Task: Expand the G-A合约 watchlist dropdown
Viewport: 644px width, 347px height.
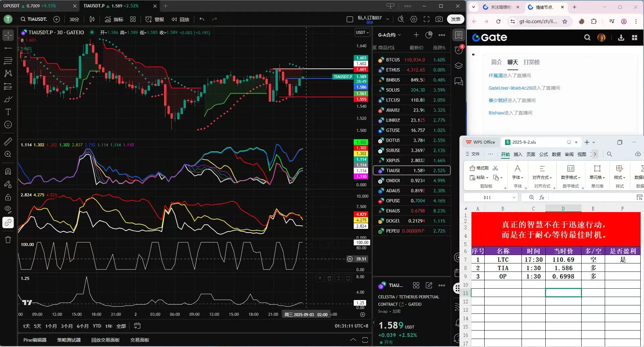Action: 389,35
